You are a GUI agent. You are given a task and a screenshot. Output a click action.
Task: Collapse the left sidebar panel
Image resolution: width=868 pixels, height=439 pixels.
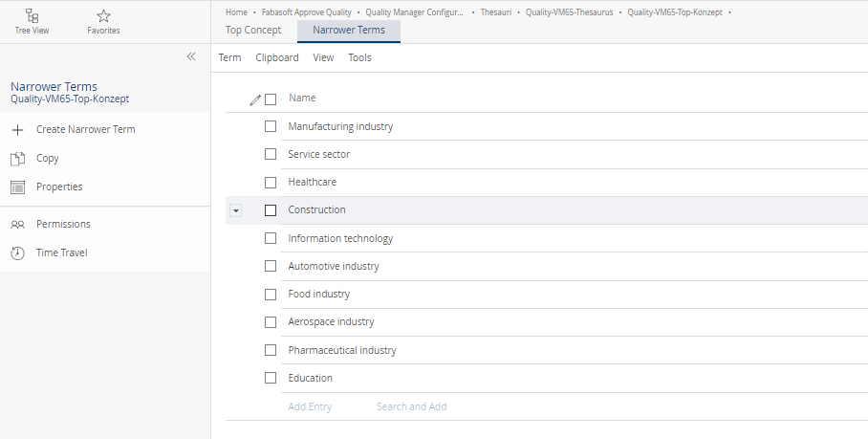click(191, 57)
